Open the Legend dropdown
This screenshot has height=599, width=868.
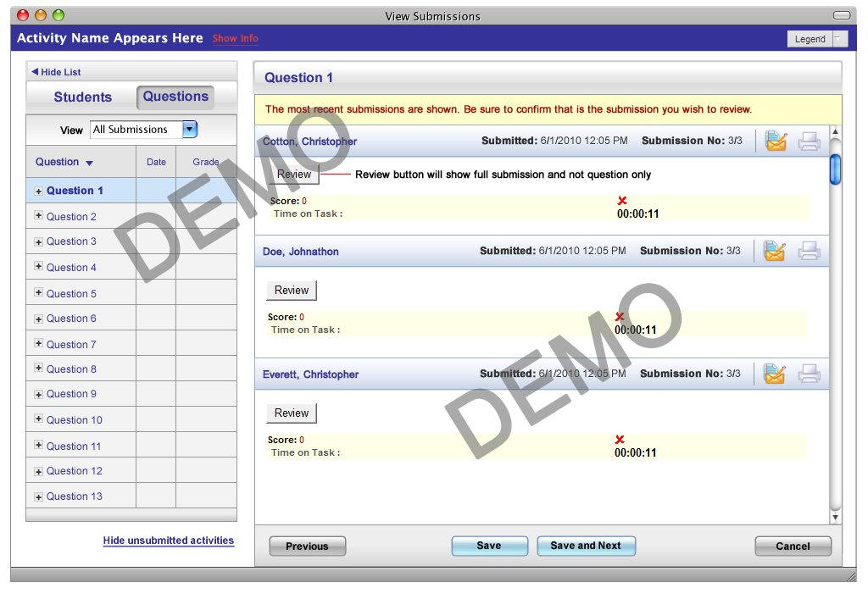coord(839,39)
